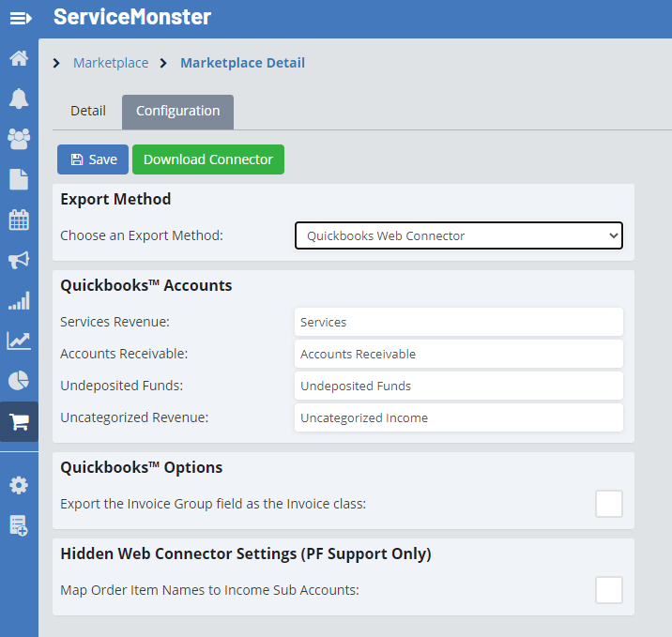Click the line chart trends icon
672x637 pixels.
(19, 341)
